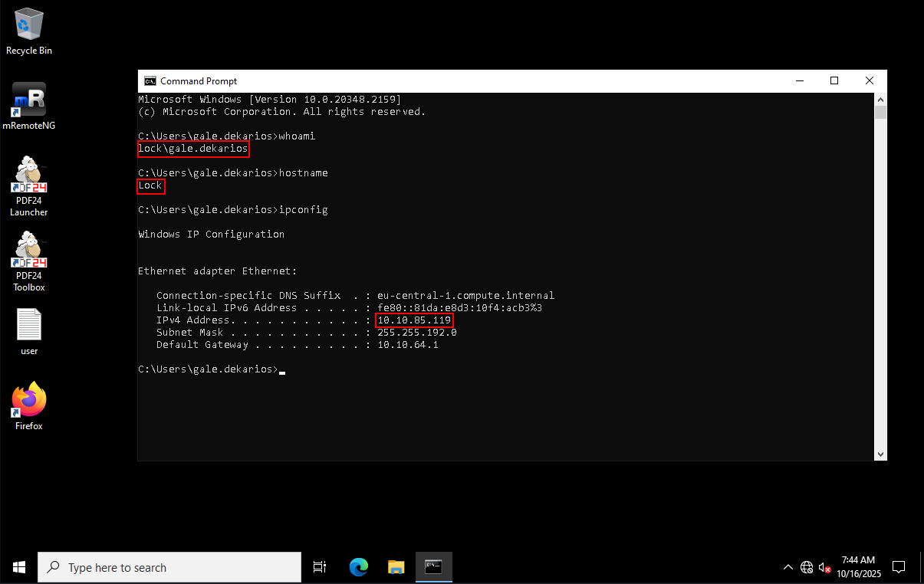
Task: Open the clock showing 7:44 AM
Action: click(858, 567)
